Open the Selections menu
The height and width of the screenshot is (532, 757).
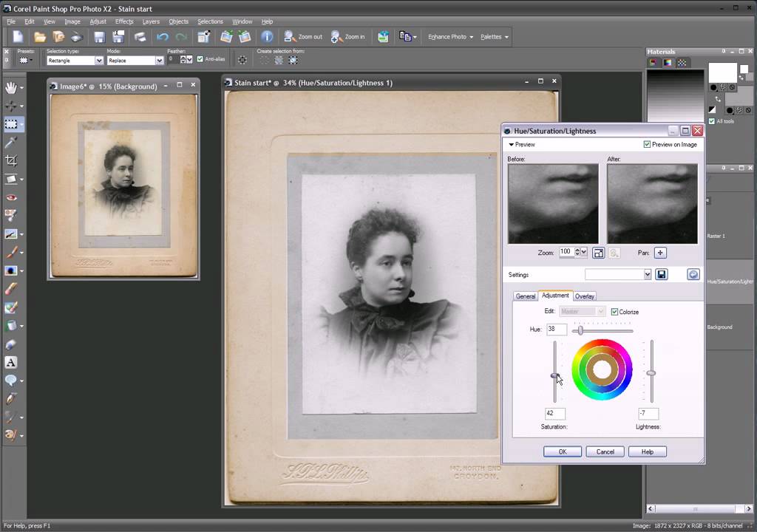pos(210,21)
